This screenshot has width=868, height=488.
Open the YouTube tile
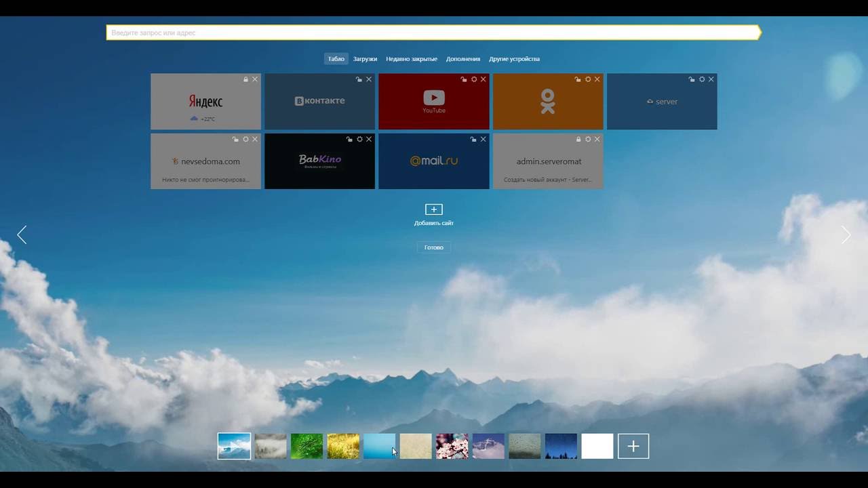click(434, 102)
